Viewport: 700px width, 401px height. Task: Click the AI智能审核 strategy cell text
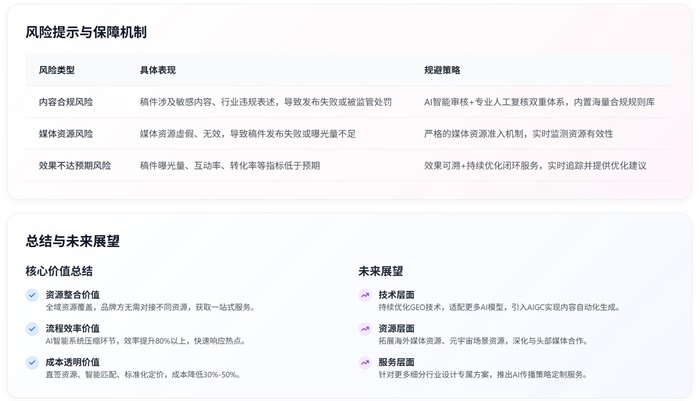[539, 102]
